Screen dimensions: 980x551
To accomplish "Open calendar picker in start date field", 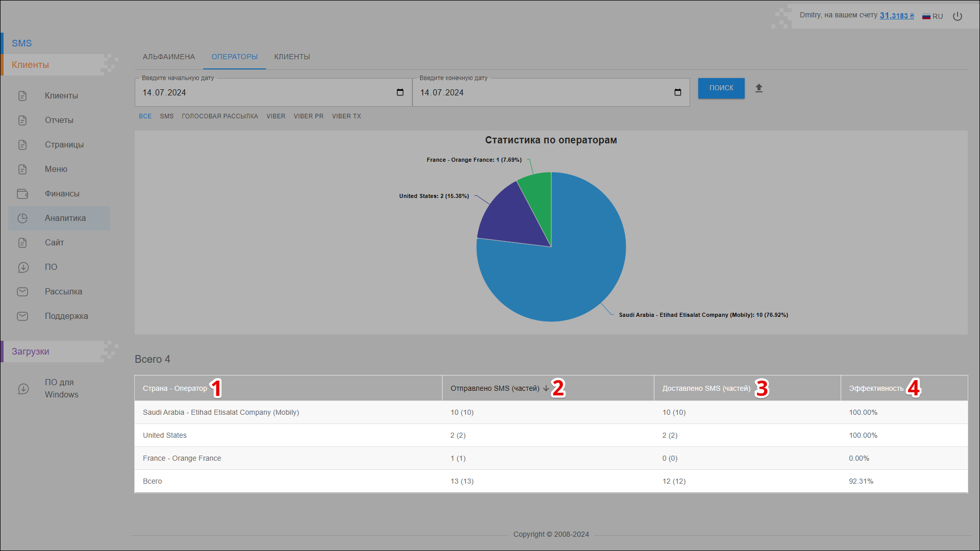I will (x=400, y=92).
